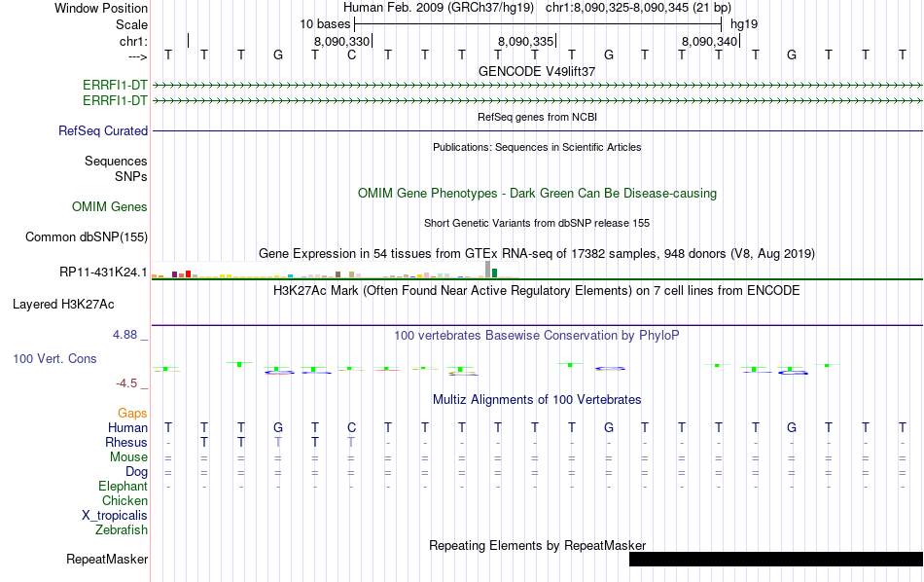Viewport: 924px width, 582px height.
Task: Open the OMIM Genes track label
Action: click(x=110, y=207)
